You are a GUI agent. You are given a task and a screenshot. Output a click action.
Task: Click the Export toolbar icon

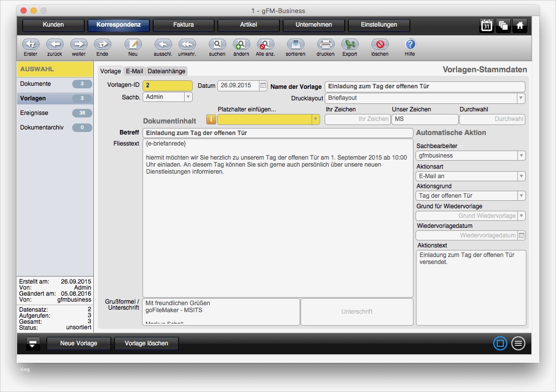(350, 44)
